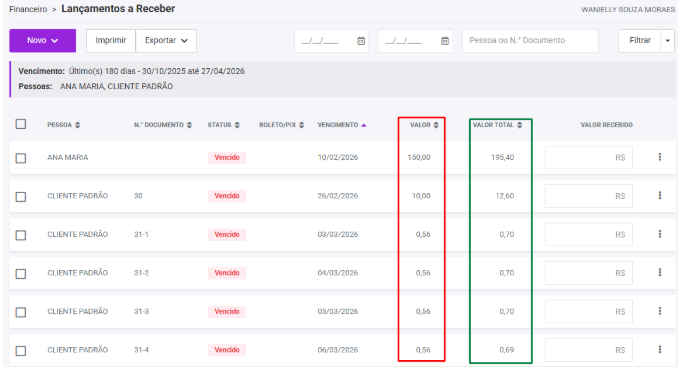Check the document 31-2 row checkbox
The height and width of the screenshot is (377, 682).
click(x=21, y=274)
